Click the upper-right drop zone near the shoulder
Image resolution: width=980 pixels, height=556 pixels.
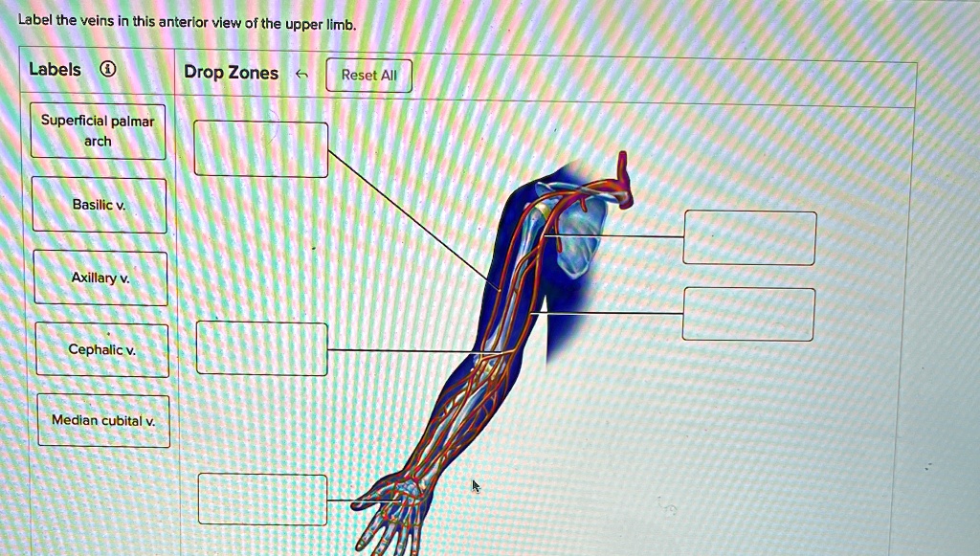tap(748, 237)
